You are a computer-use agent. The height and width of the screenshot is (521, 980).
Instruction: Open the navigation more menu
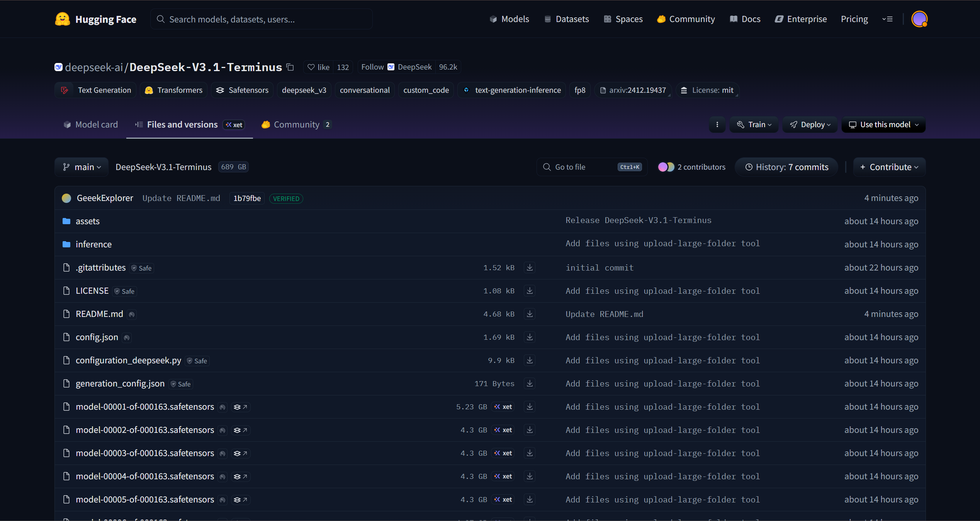coord(887,19)
